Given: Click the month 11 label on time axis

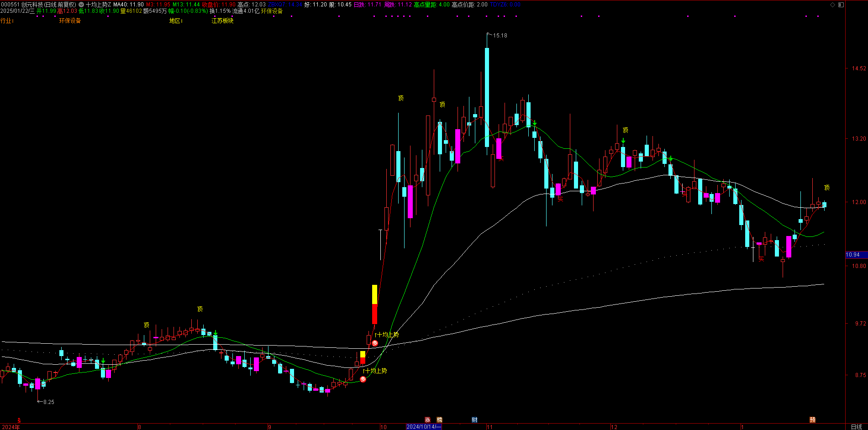Looking at the screenshot, I should tap(489, 427).
